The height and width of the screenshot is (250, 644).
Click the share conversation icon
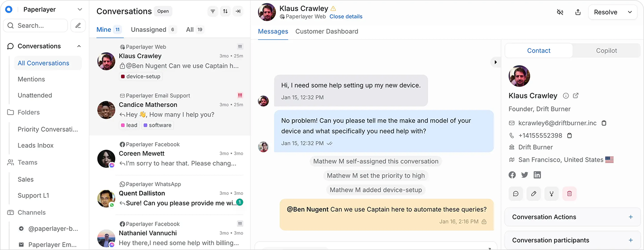578,12
